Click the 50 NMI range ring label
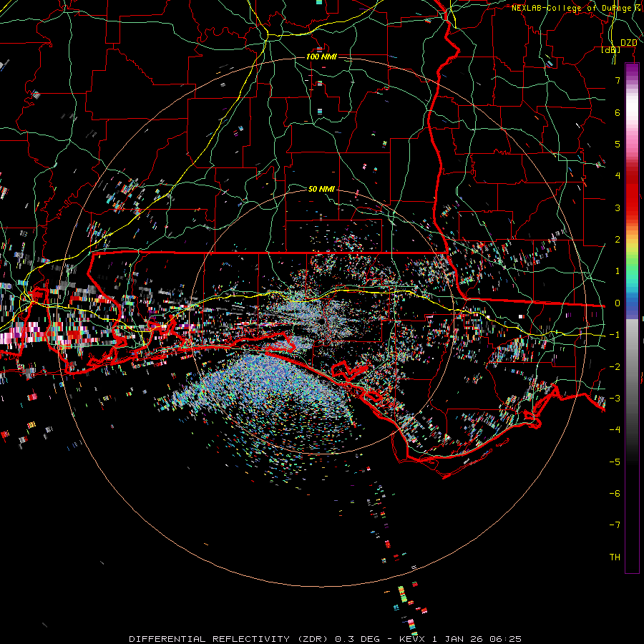Image resolution: width=644 pixels, height=644 pixels. click(x=321, y=189)
